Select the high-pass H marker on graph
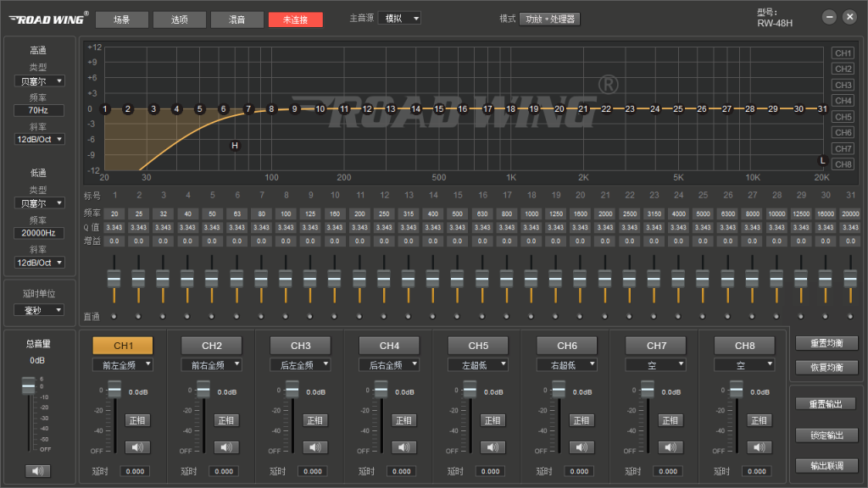Image resolution: width=868 pixels, height=488 pixels. [235, 146]
